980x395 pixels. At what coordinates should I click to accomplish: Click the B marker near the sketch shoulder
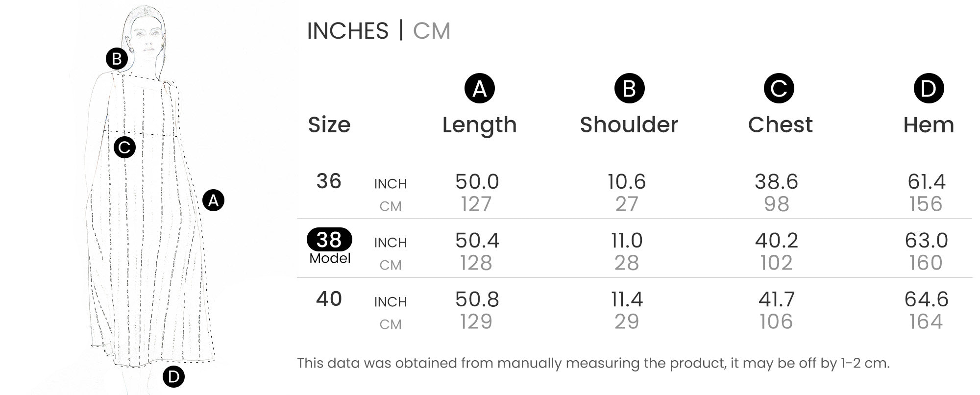117,59
